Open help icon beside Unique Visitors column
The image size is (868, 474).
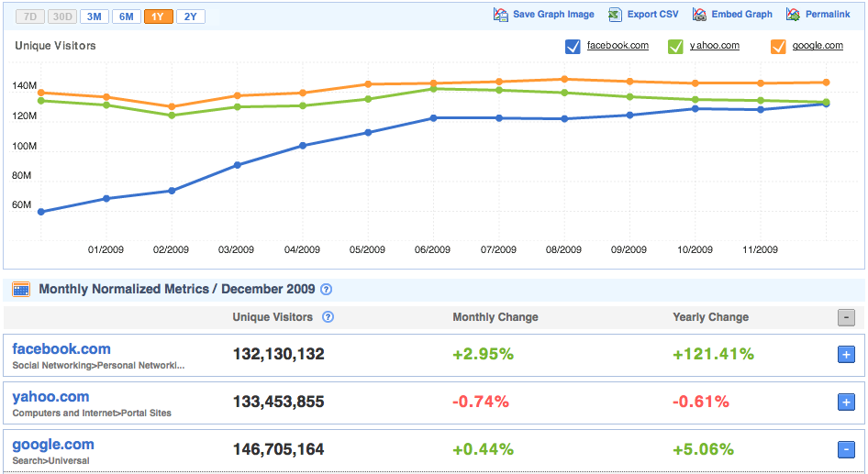[x=328, y=317]
